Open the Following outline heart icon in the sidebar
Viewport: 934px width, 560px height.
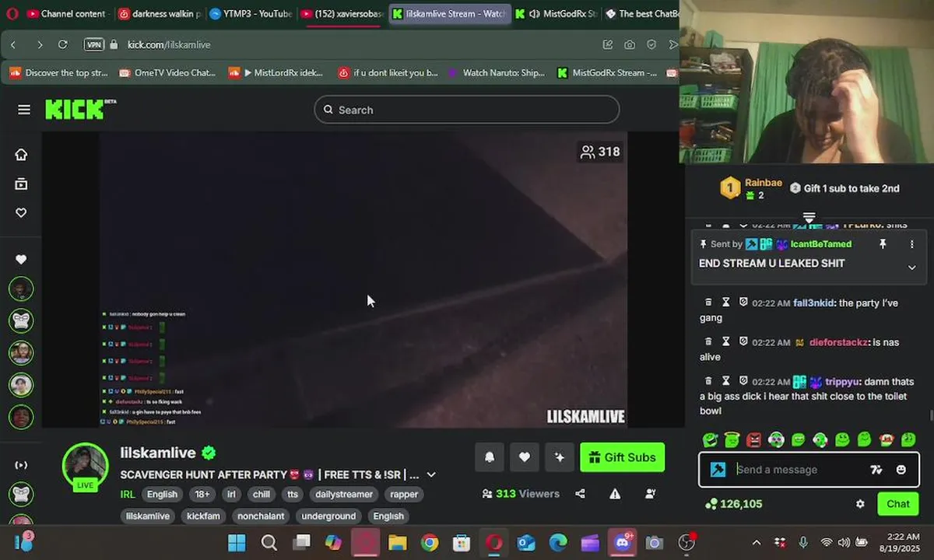21,212
